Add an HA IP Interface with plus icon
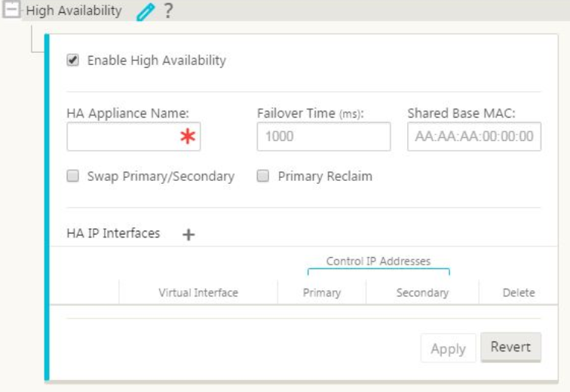 coord(188,234)
